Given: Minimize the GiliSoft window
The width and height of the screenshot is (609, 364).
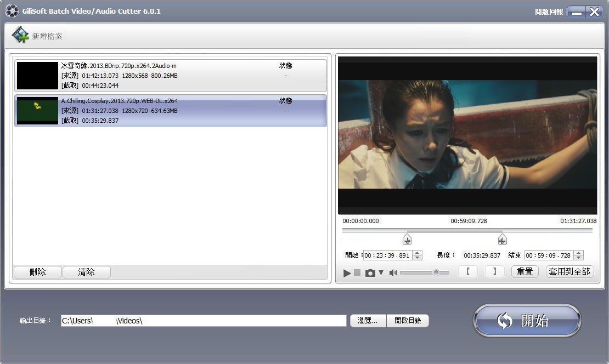Looking at the screenshot, I should [x=577, y=12].
